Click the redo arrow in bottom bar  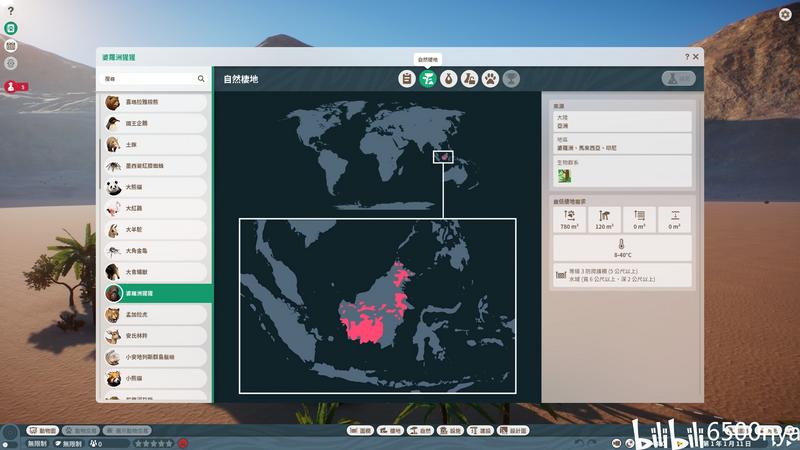[592, 443]
